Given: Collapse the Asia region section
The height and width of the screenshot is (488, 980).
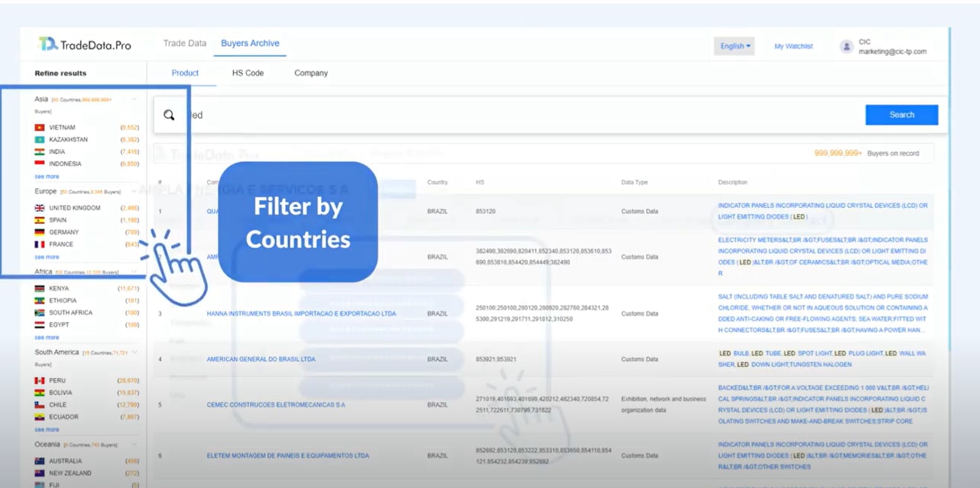Looking at the screenshot, I should [134, 99].
